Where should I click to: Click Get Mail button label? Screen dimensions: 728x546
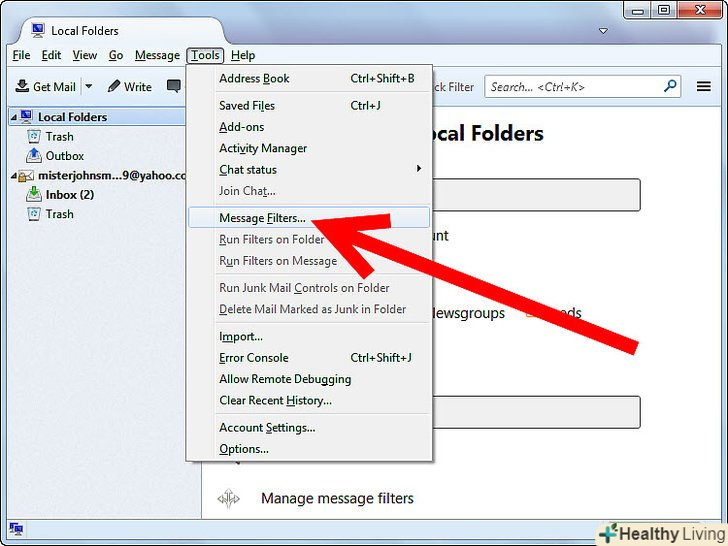click(54, 87)
